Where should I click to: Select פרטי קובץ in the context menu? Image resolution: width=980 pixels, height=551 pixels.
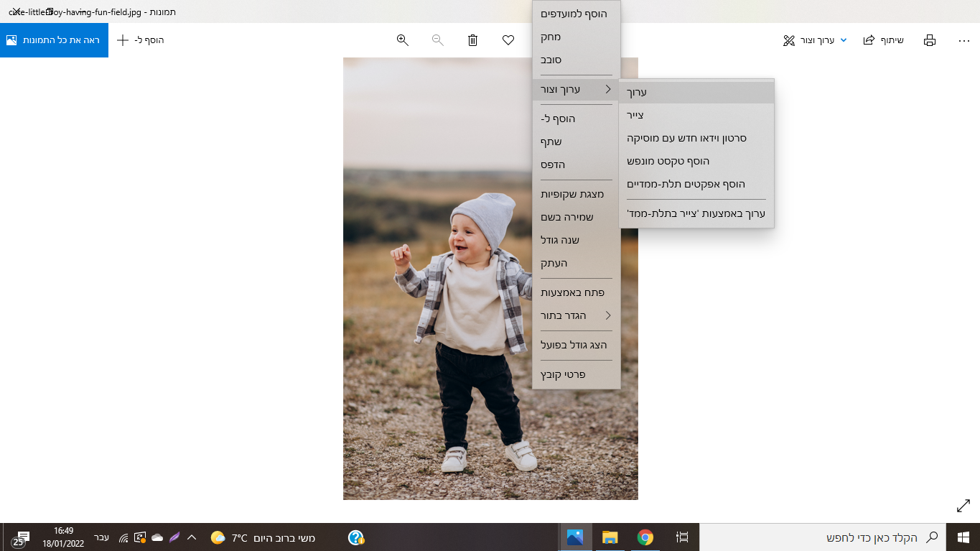coord(577,375)
